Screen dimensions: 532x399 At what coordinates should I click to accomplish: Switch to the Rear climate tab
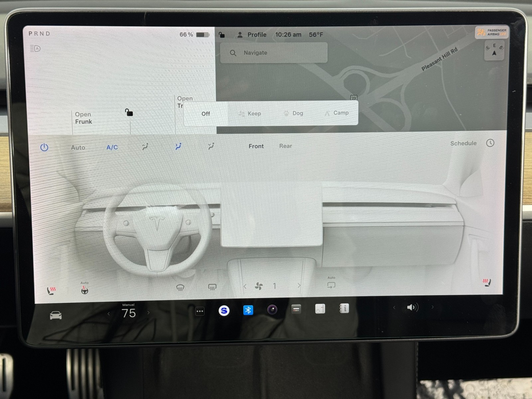pos(285,146)
